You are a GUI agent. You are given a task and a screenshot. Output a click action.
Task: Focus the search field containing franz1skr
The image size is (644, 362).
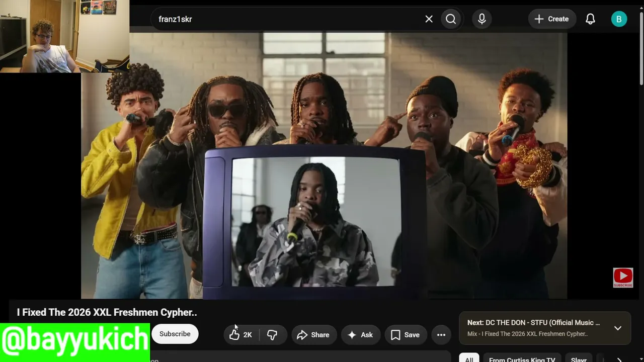pos(289,19)
